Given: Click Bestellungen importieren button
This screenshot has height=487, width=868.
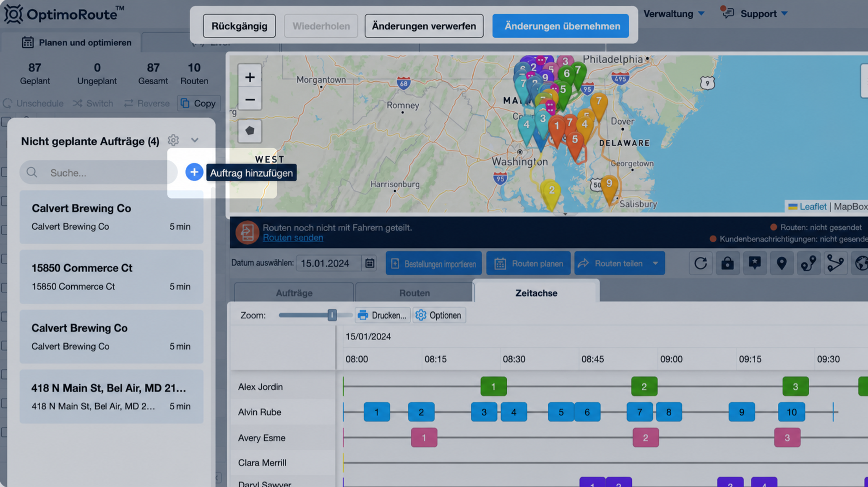Looking at the screenshot, I should pyautogui.click(x=434, y=263).
